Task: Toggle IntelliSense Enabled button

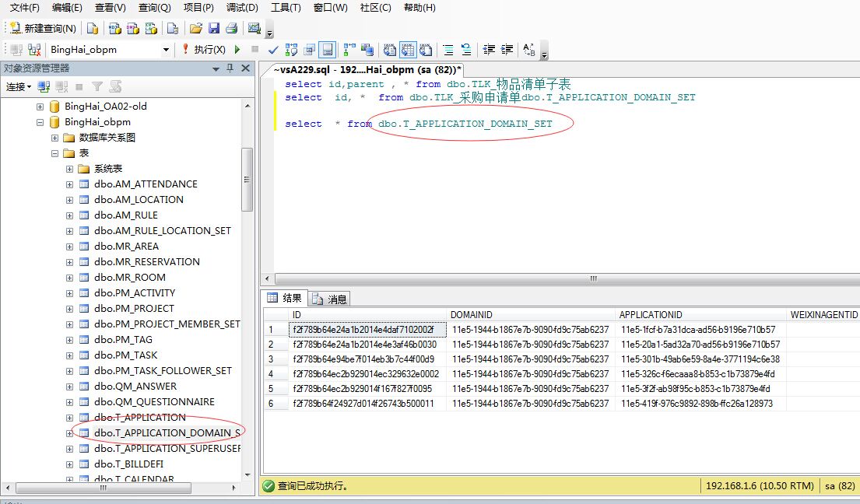Action: (328, 50)
